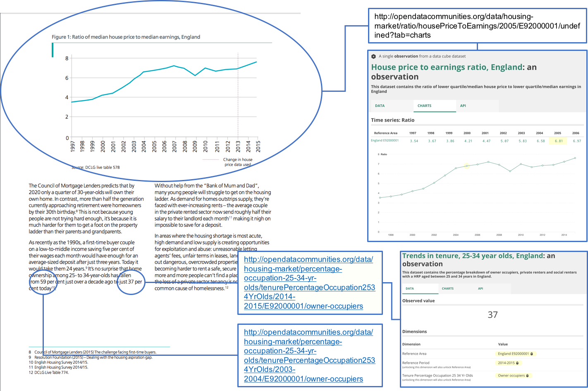The image size is (588, 391).
Task: Click the 'Reference Area' table column header
Action: coord(385,133)
